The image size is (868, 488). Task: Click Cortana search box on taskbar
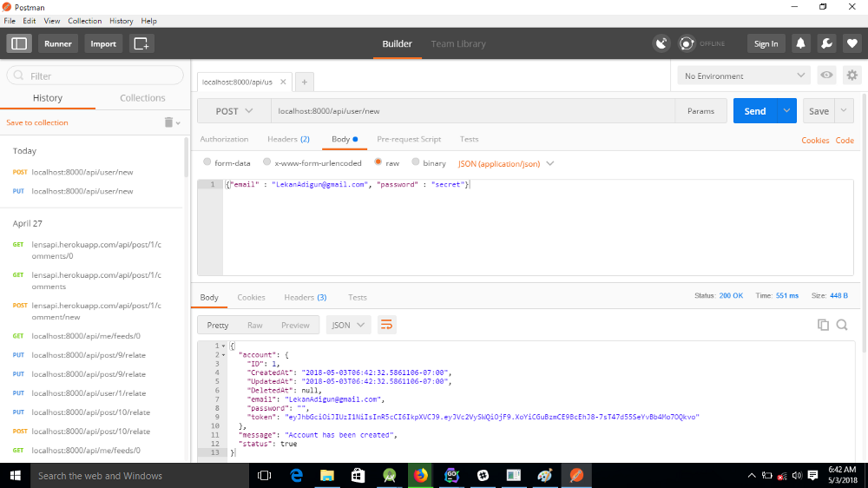(x=140, y=476)
